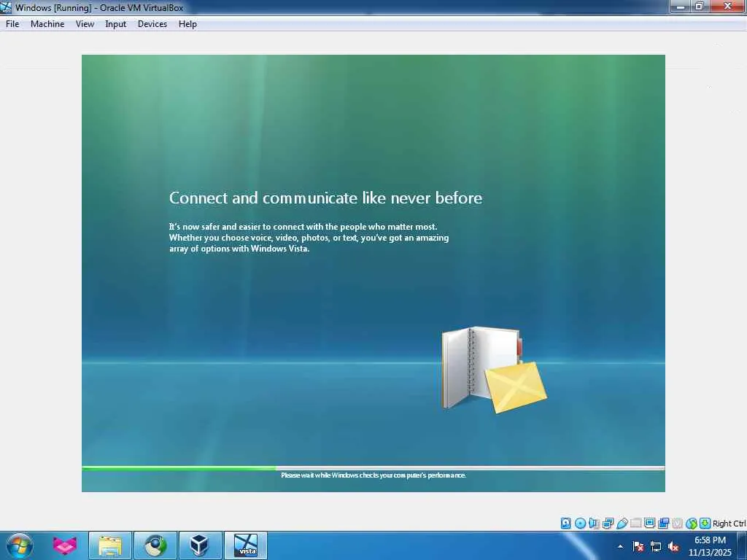Open the File menu

click(x=12, y=24)
